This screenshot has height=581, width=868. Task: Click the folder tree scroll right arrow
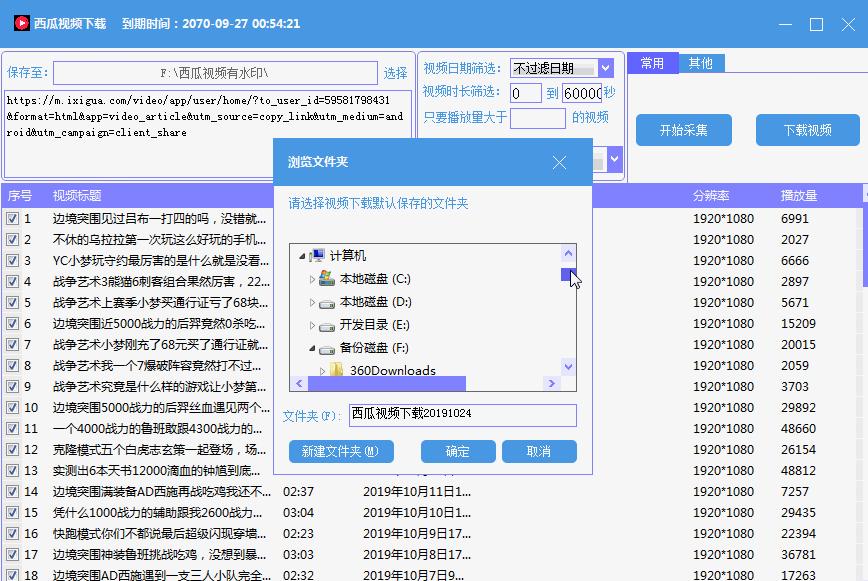point(551,383)
